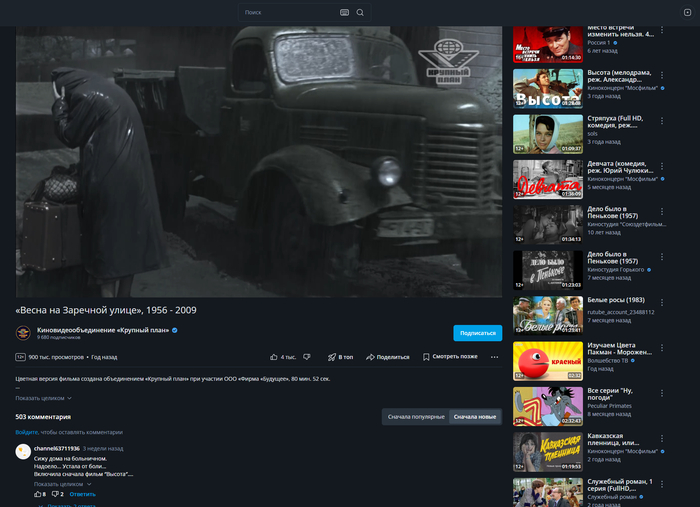Open 'Место встречи изменить нельзя' thumbnail
Viewport: 700px width, 507px height.
click(548, 44)
